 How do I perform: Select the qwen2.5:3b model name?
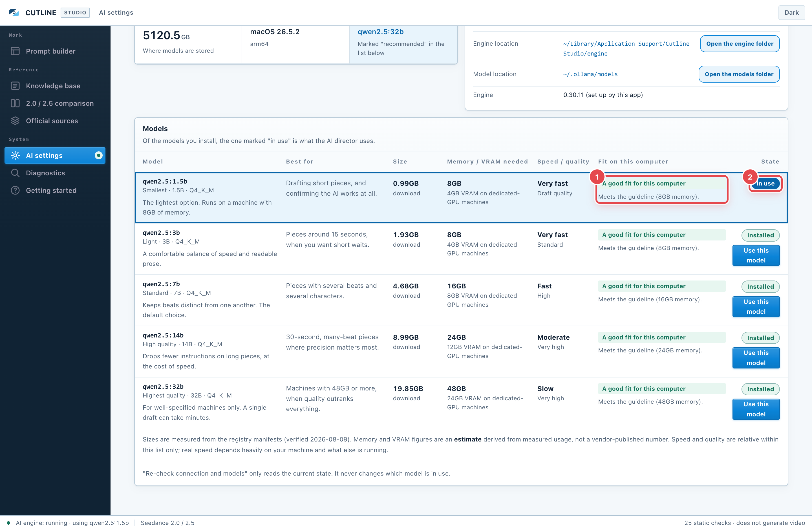pos(161,233)
